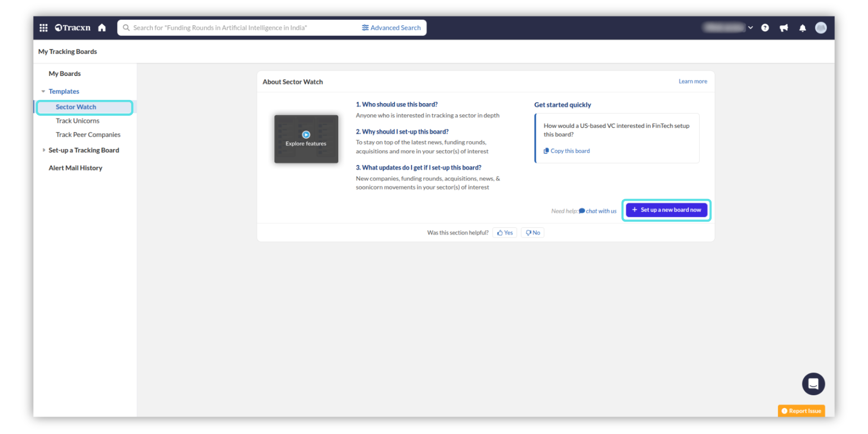Click the home icon in top bar
Viewport: 868px width, 434px height.
[x=102, y=28]
